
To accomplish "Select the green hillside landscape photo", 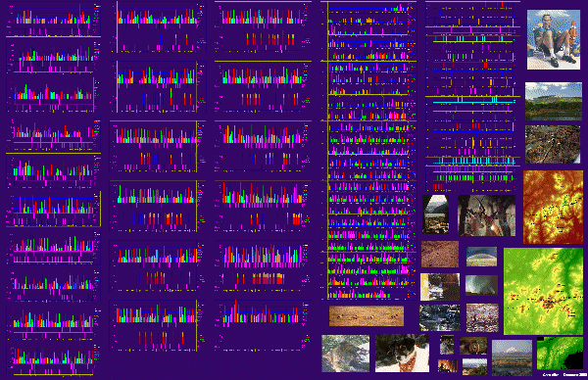I will coord(554,102).
